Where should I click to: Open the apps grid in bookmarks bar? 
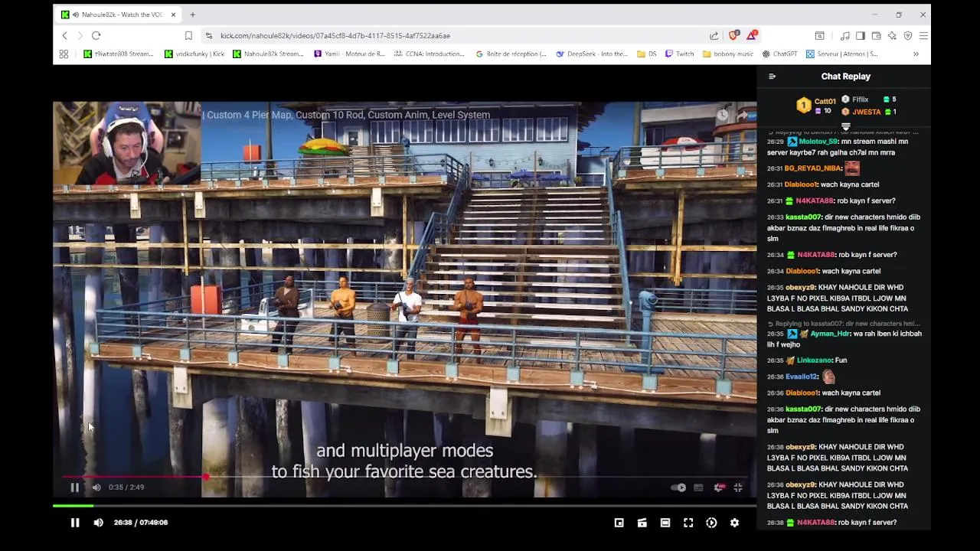(64, 54)
